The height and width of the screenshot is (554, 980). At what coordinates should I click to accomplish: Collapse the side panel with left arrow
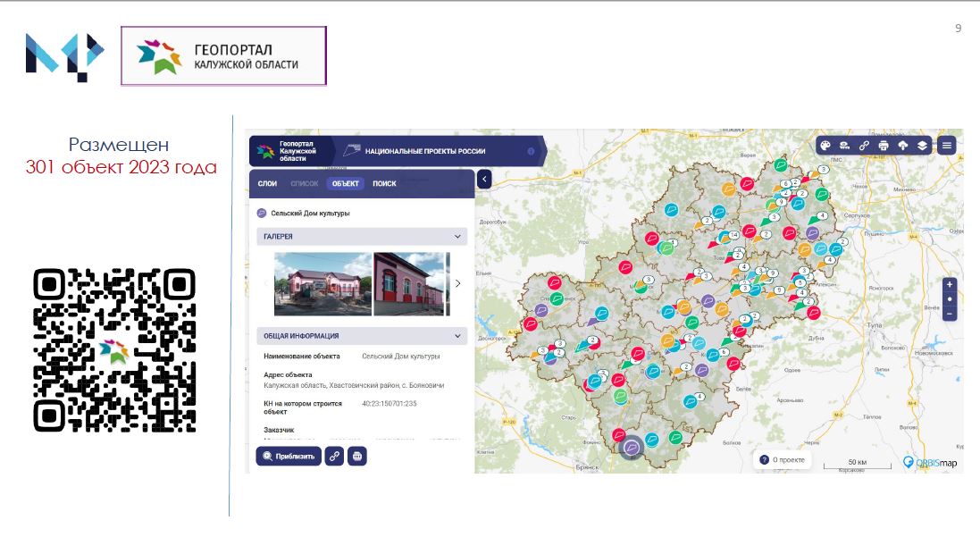(x=484, y=180)
